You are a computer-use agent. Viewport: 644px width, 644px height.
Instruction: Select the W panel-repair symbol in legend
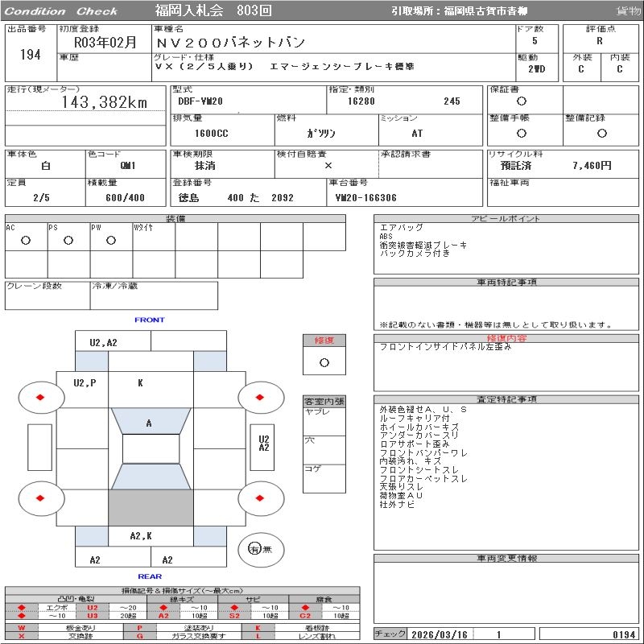click(x=22, y=627)
